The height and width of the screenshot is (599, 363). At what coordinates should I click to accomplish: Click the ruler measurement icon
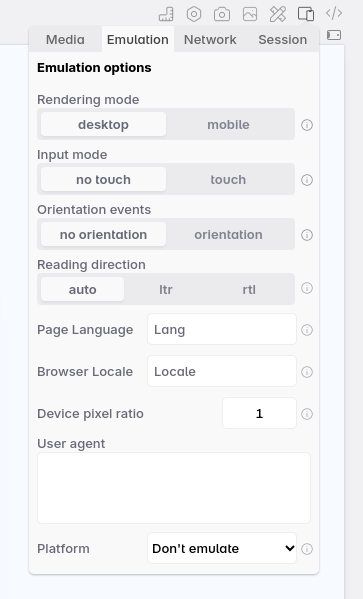(166, 14)
